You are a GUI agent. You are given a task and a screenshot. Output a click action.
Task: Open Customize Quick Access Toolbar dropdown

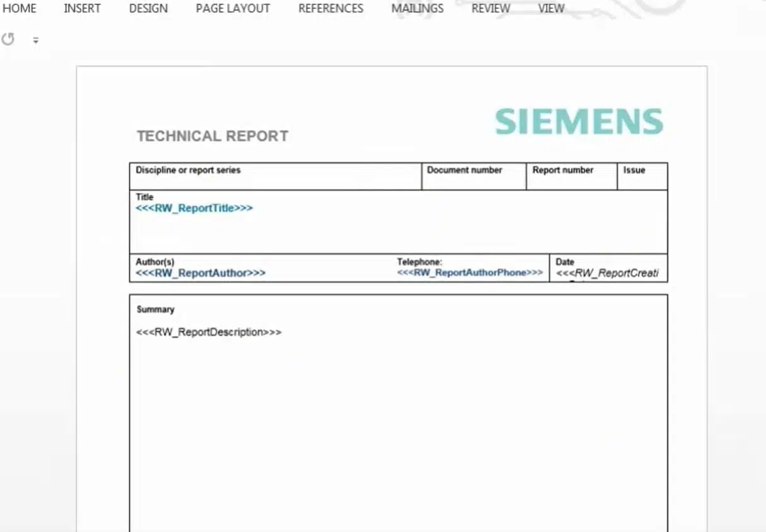(x=36, y=40)
